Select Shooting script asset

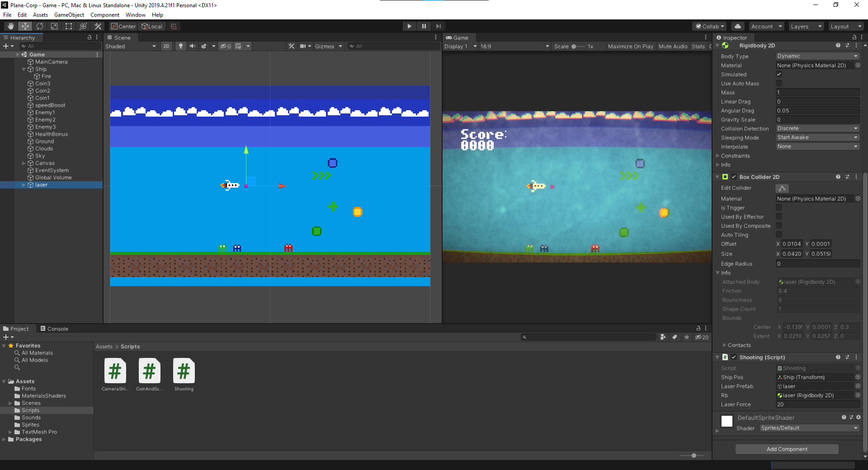click(184, 375)
